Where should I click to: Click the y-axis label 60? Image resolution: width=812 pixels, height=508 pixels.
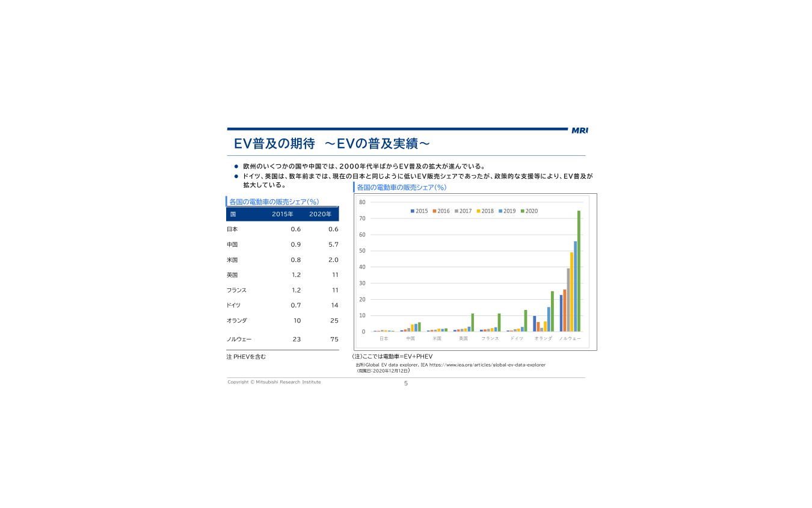[362, 235]
